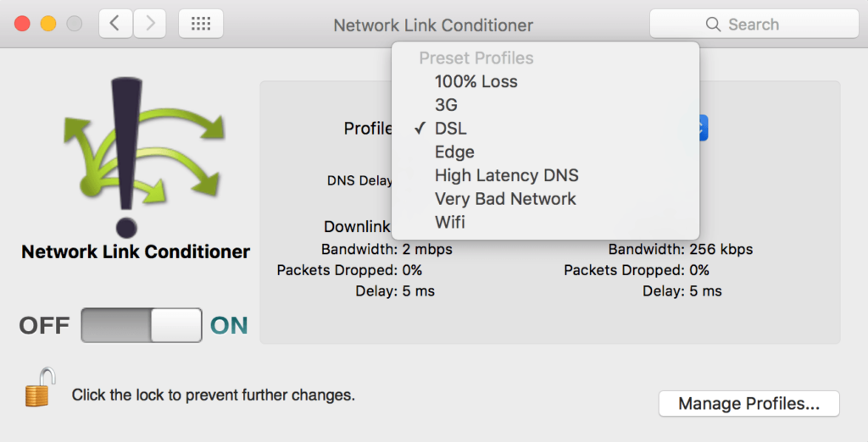The image size is (868, 442).
Task: Click the OFF label beside the switch
Action: click(x=44, y=325)
